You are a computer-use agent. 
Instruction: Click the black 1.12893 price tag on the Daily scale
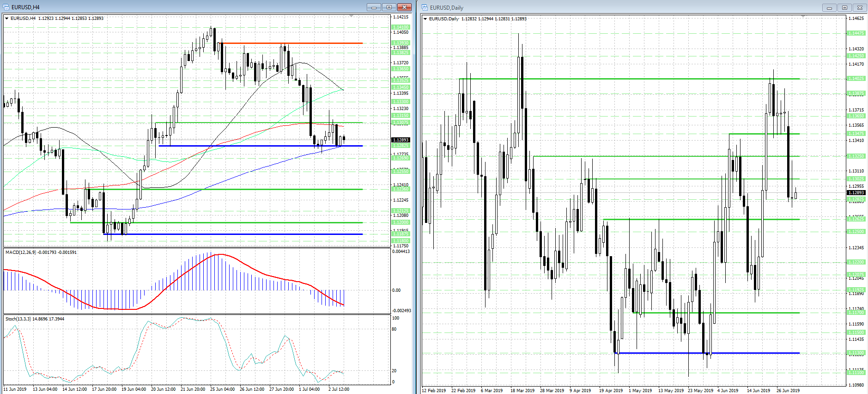tap(856, 193)
